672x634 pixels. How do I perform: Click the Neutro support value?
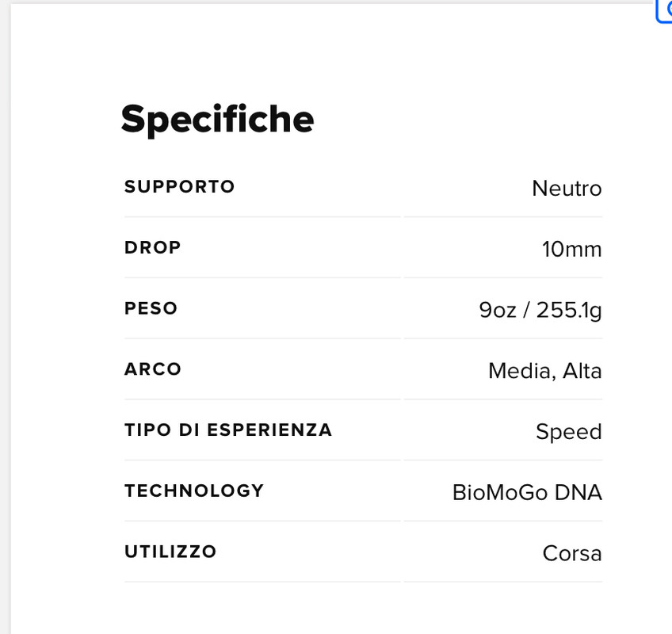567,189
